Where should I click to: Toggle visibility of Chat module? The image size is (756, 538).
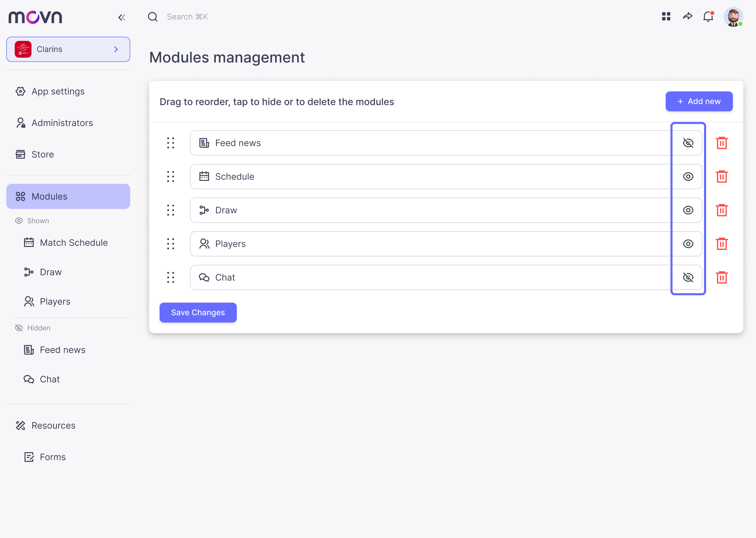coord(688,278)
